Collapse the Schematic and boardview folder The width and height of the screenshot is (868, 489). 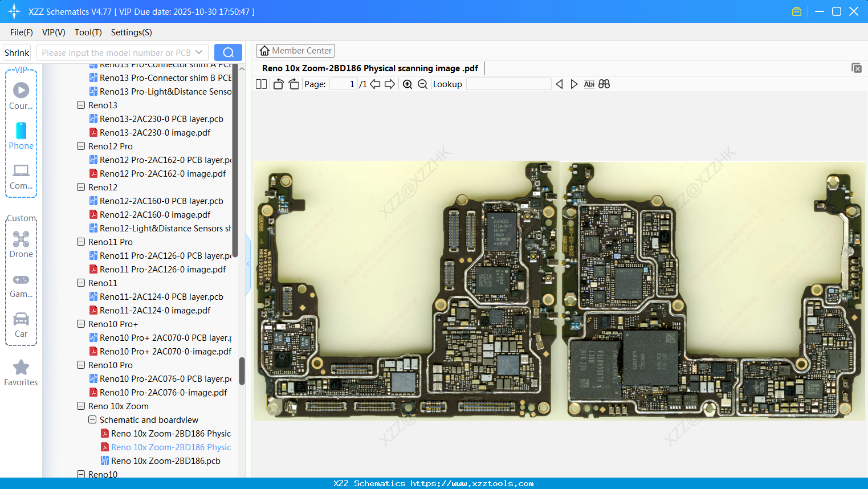pos(92,420)
